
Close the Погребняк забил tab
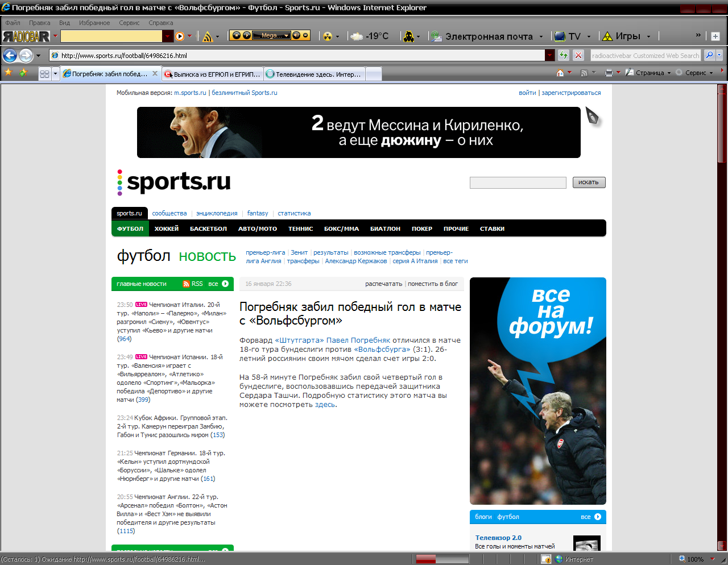pos(155,73)
